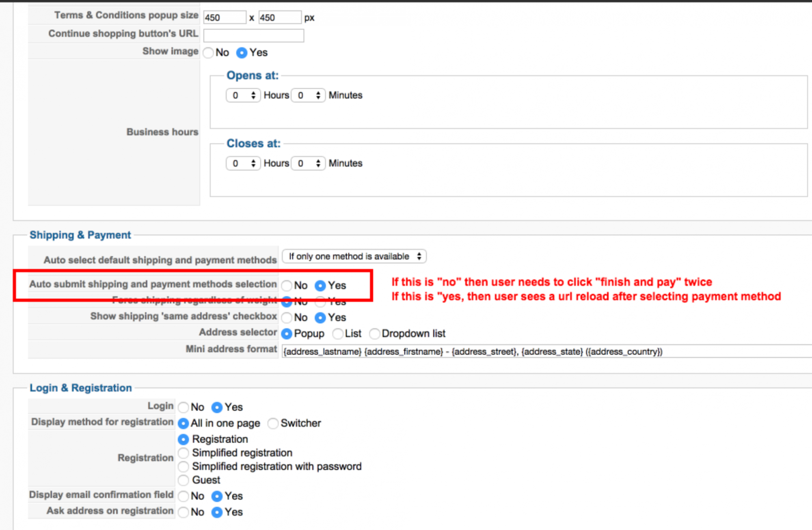The height and width of the screenshot is (530, 812).
Task: Set Ask address on registration to No
Action: click(x=184, y=513)
